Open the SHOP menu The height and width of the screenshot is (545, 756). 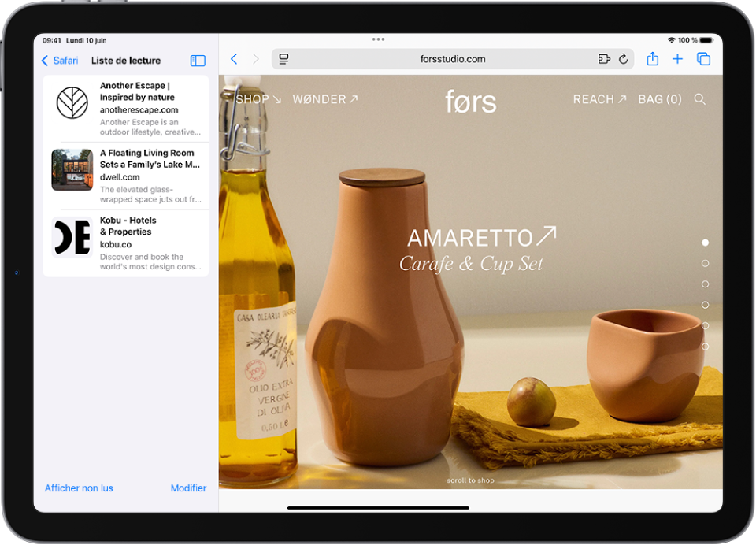click(x=258, y=99)
